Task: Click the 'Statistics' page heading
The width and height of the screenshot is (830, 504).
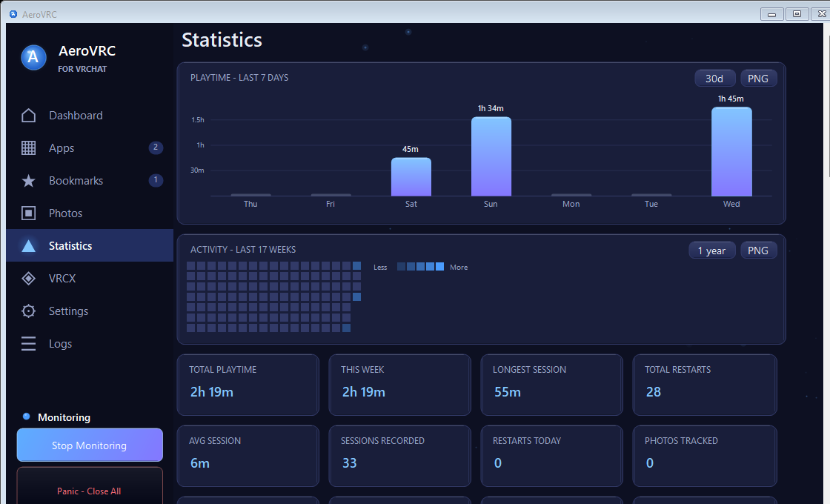Action: [x=222, y=40]
